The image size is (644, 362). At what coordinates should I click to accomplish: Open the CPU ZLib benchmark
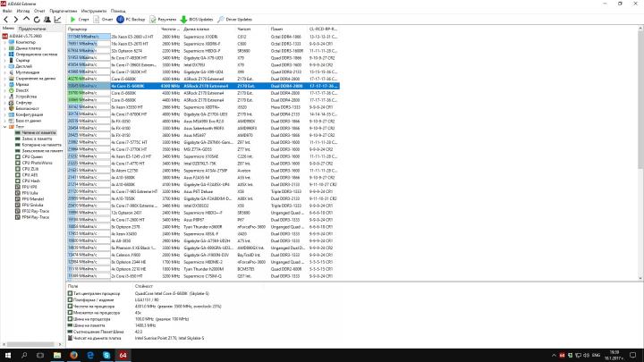click(30, 169)
